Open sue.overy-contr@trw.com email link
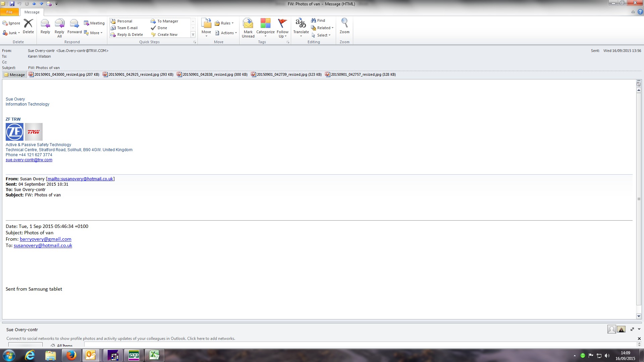 pyautogui.click(x=29, y=160)
